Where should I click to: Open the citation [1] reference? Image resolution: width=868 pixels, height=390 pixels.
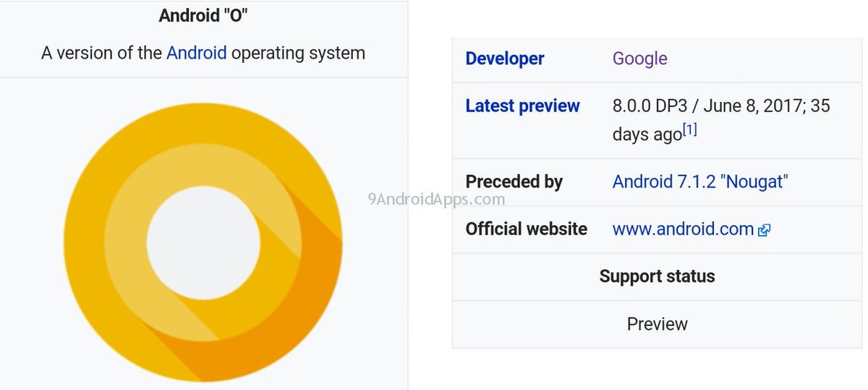(x=690, y=131)
